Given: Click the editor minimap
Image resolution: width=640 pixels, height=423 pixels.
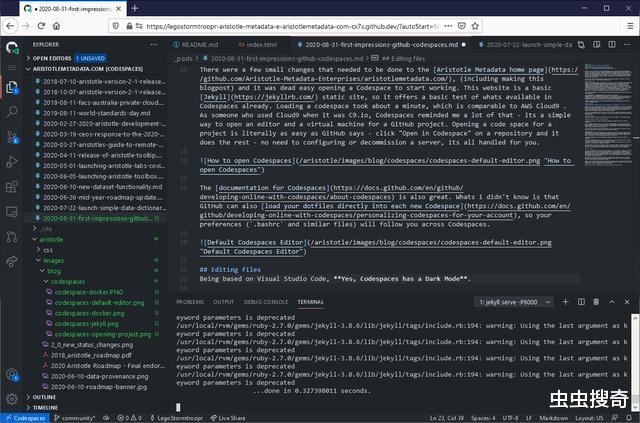Looking at the screenshot, I should point(609,114).
